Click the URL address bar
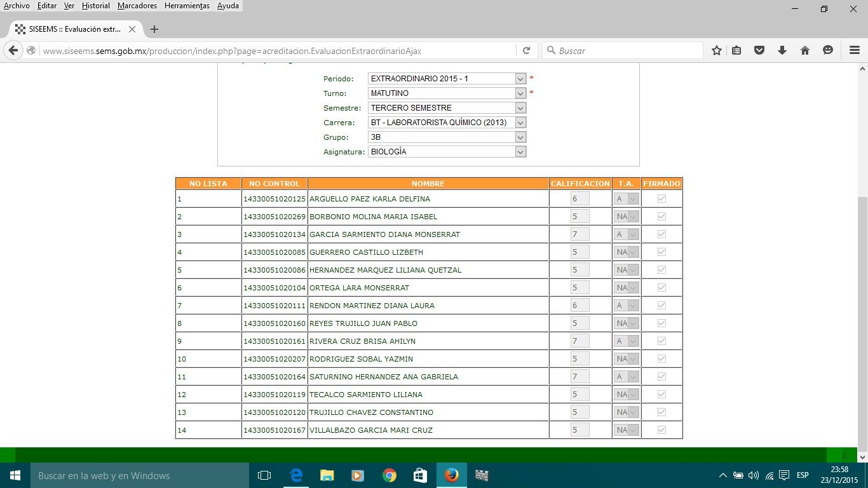The width and height of the screenshot is (868, 488). (278, 51)
